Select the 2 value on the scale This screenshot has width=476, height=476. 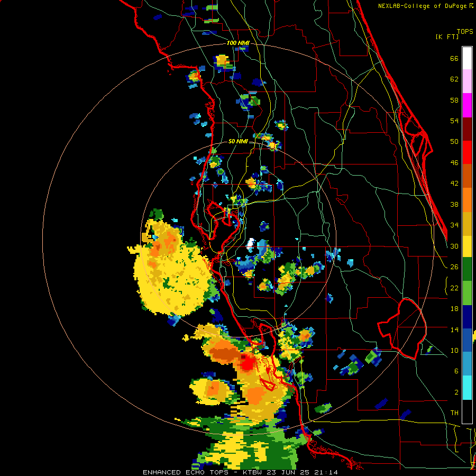click(456, 392)
